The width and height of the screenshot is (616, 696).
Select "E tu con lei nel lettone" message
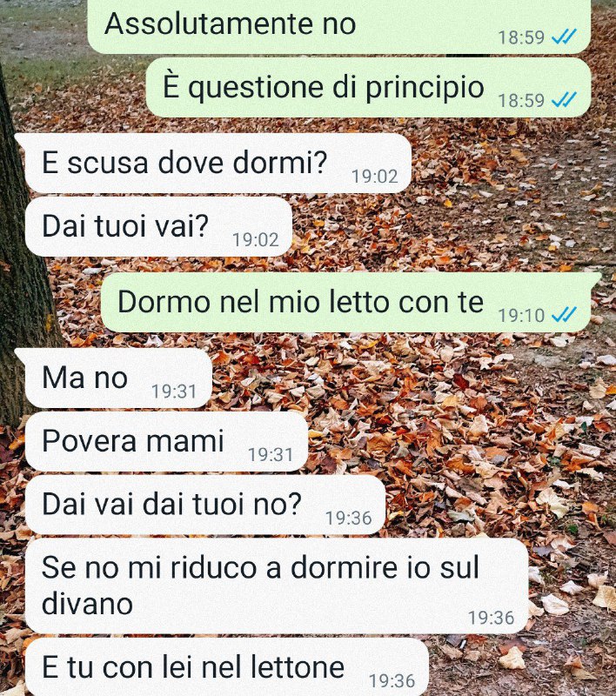pos(227,666)
